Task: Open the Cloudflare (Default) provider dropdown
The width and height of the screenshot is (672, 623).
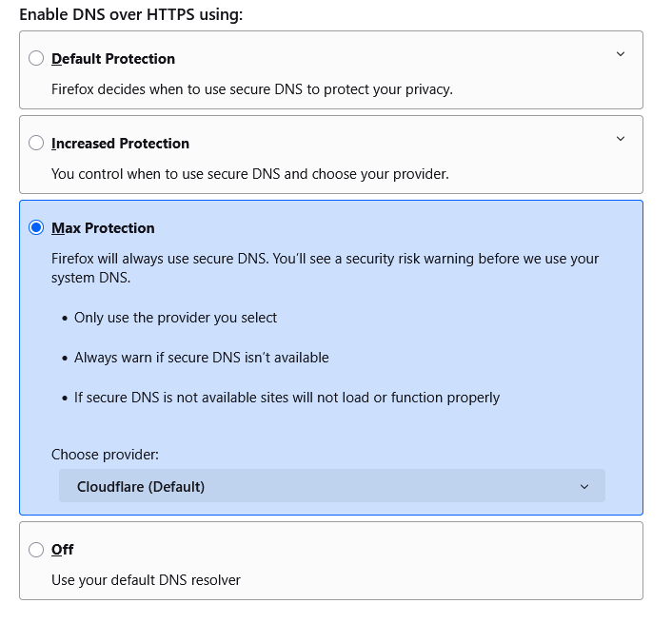Action: pos(331,487)
